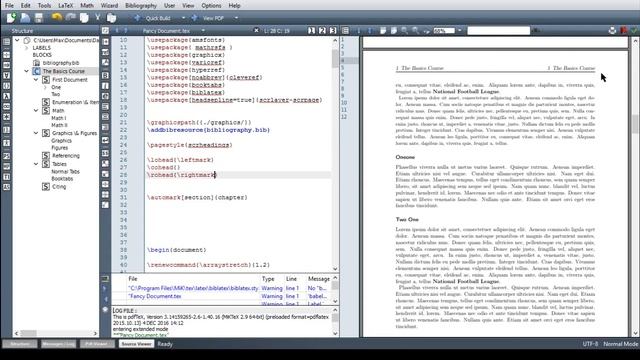Zoom in on the PDF

point(404,31)
